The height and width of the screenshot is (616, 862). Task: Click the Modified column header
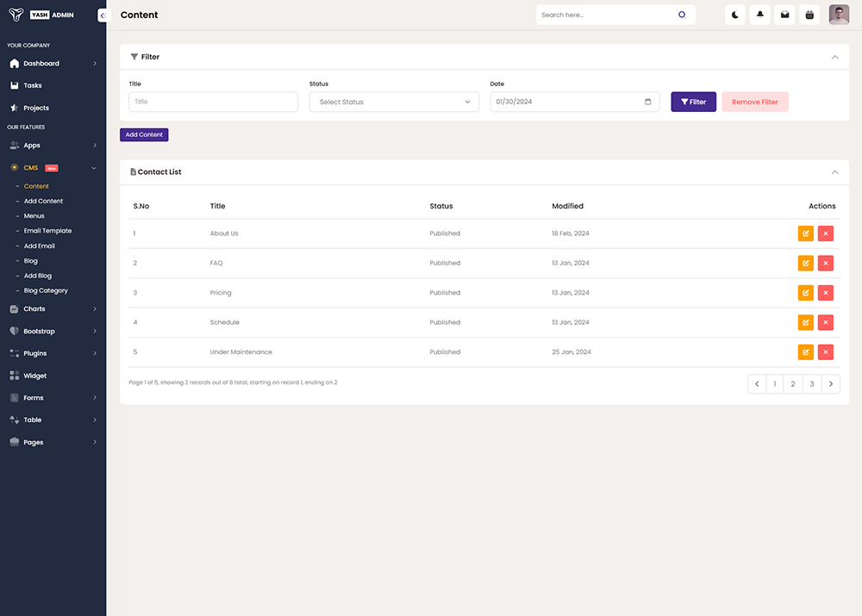click(x=567, y=206)
